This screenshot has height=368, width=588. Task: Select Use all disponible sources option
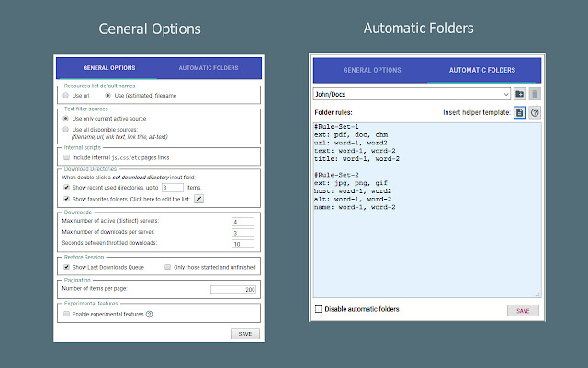click(x=65, y=129)
